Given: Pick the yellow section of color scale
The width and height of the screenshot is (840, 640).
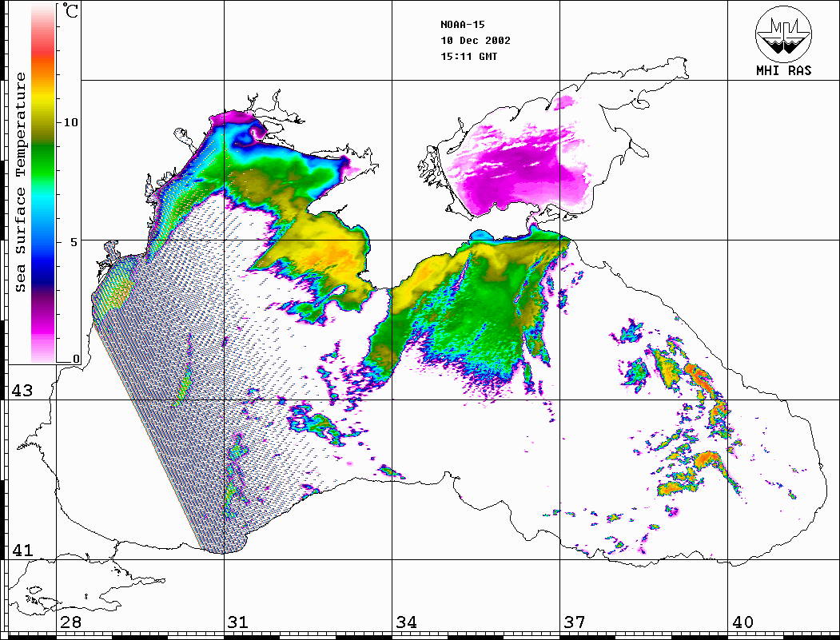Looking at the screenshot, I should (43, 101).
